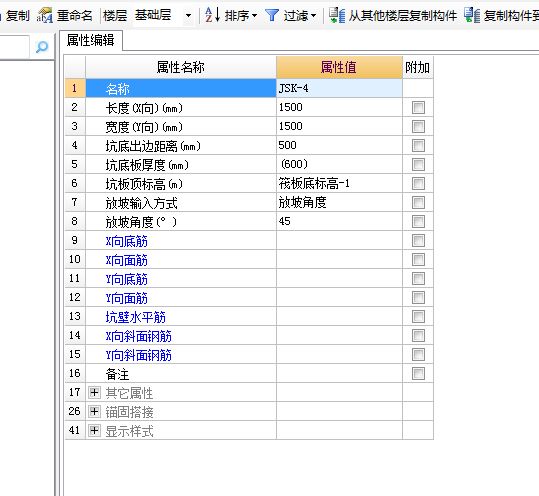
Task: Check the 附加 box for Y向斜面钢筋
Action: point(418,355)
